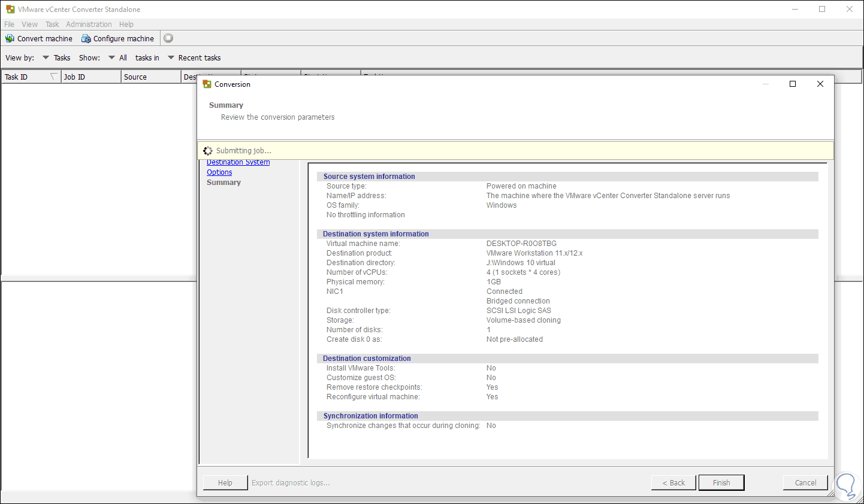Sort by the Task ID column header
Image resolution: width=864 pixels, height=504 pixels.
[x=31, y=77]
